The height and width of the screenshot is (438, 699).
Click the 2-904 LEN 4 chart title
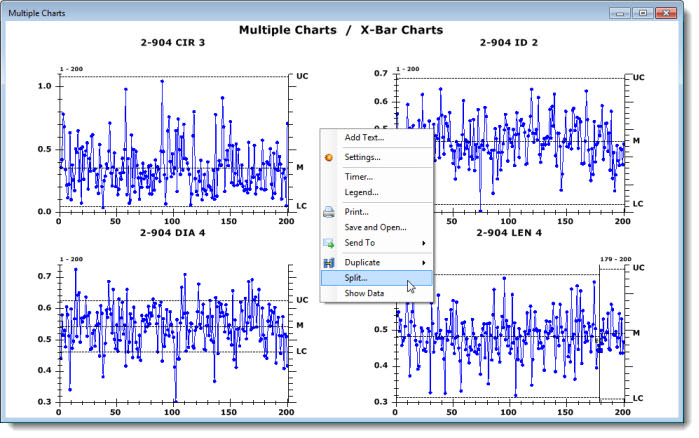(x=510, y=233)
